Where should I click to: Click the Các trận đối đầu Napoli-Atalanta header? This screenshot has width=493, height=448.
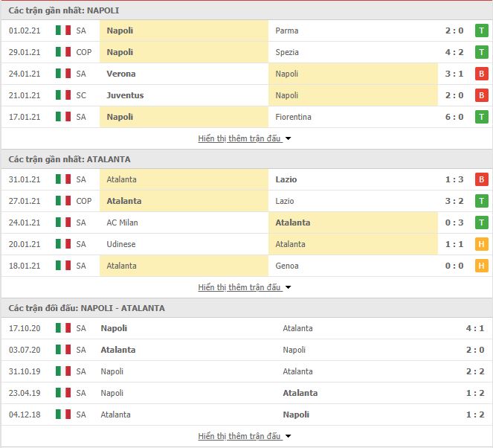86,308
